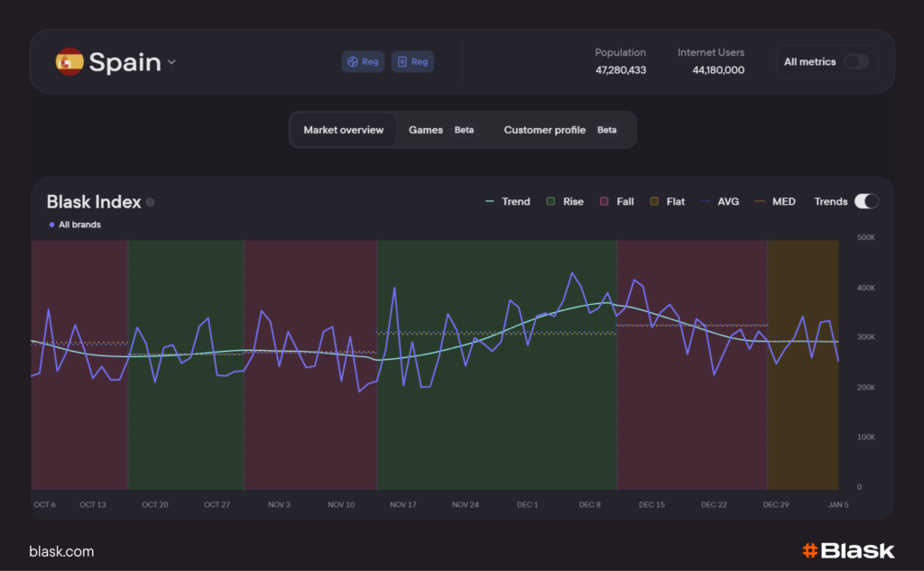Click the All brands purple dot legend
This screenshot has width=924, height=571.
(x=51, y=225)
